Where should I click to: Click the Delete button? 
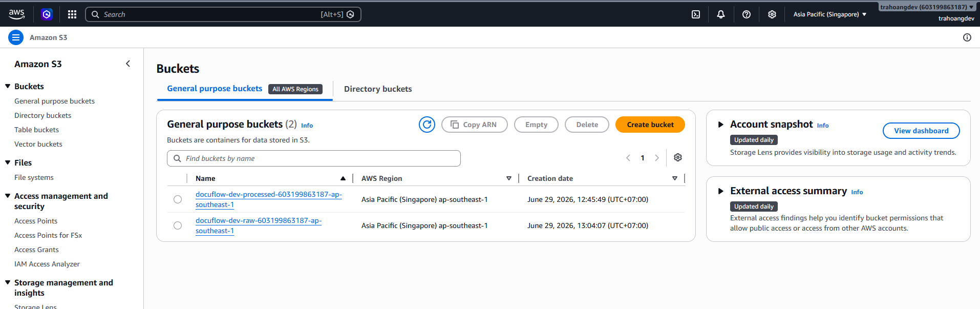[x=587, y=125]
